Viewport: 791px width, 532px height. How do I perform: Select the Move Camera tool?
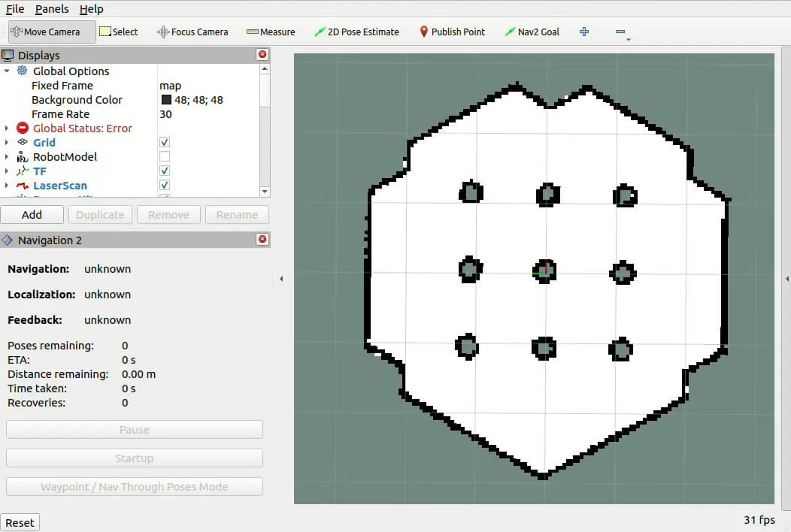[51, 32]
